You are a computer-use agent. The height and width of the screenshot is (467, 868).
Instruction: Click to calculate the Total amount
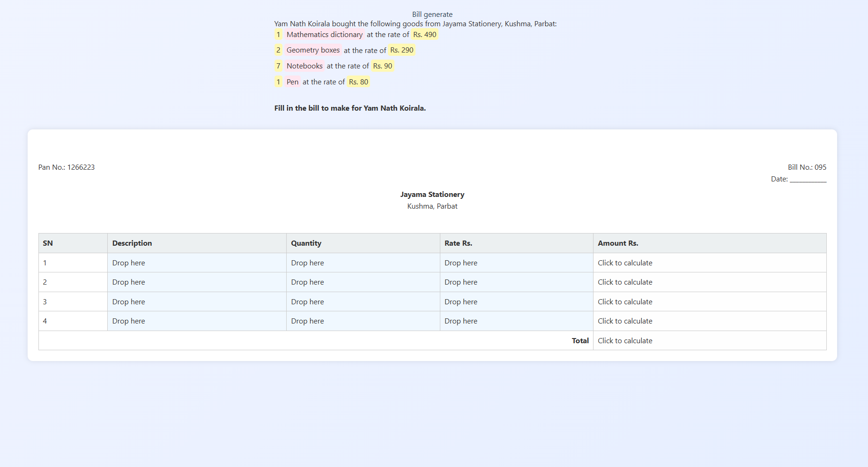click(x=625, y=341)
